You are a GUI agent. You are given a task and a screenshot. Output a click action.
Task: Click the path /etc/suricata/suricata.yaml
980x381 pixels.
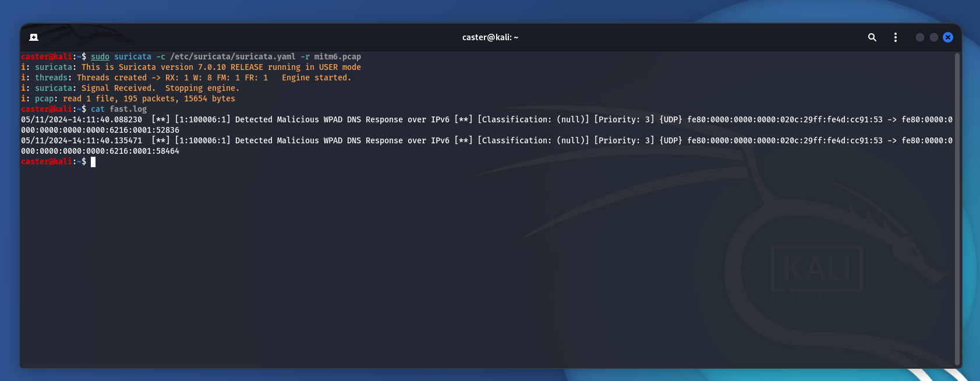[233, 57]
